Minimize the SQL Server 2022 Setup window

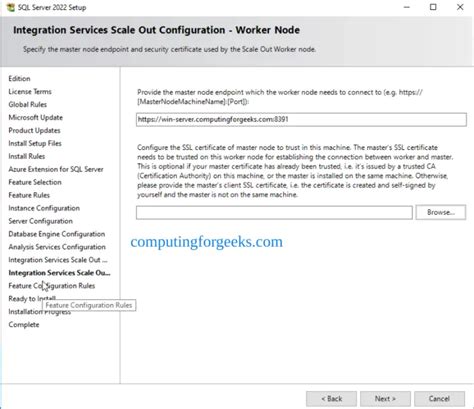tap(406, 7)
